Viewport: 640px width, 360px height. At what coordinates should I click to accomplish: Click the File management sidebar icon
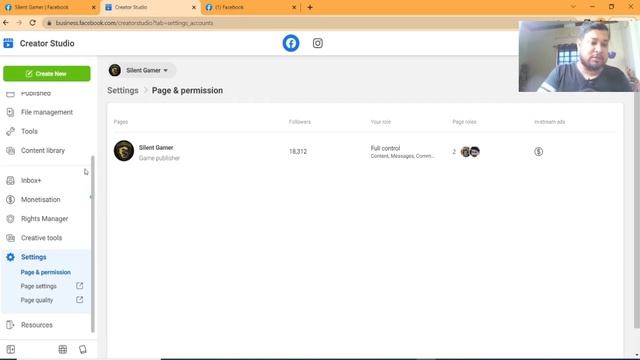[x=10, y=112]
